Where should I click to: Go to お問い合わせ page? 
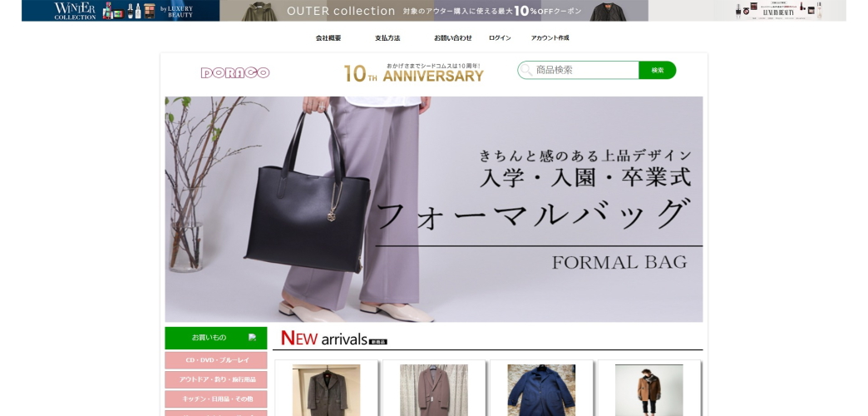[x=453, y=38]
